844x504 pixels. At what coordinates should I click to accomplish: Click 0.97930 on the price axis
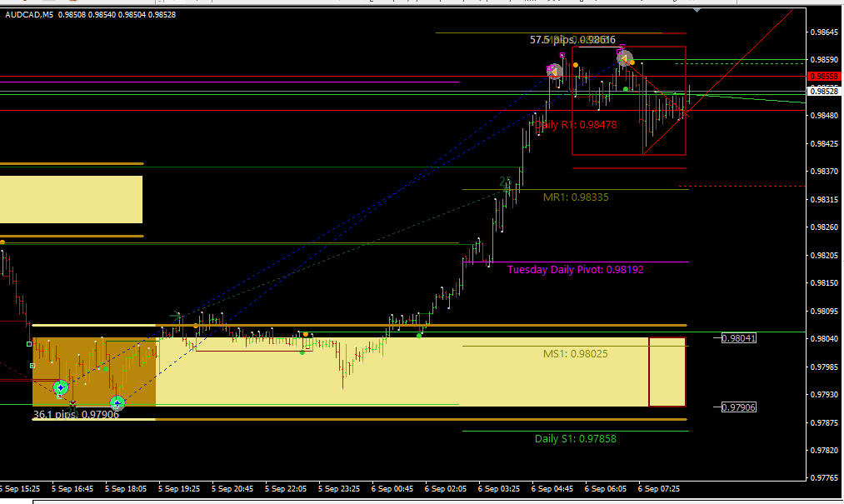pyautogui.click(x=824, y=395)
